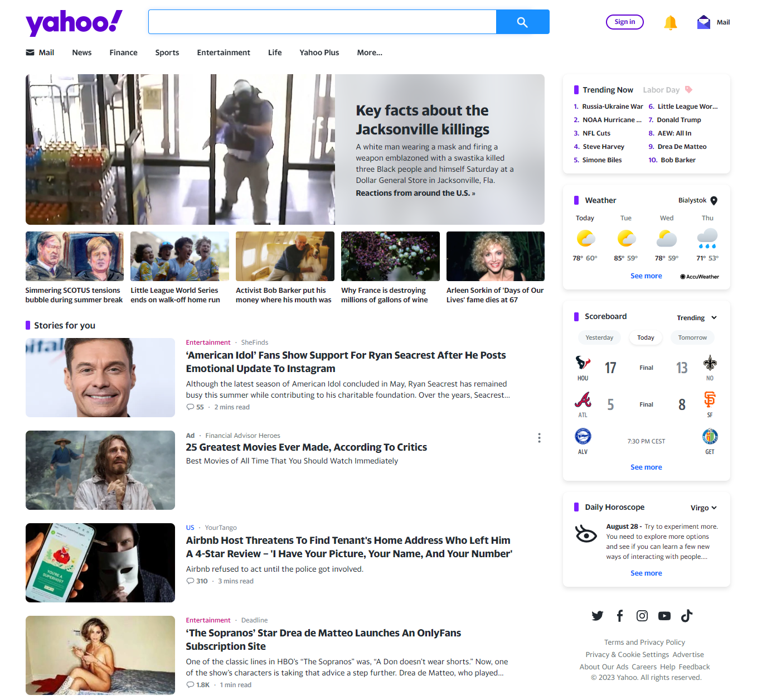Open notifications via the bell icon
The image size is (757, 700).
670,22
